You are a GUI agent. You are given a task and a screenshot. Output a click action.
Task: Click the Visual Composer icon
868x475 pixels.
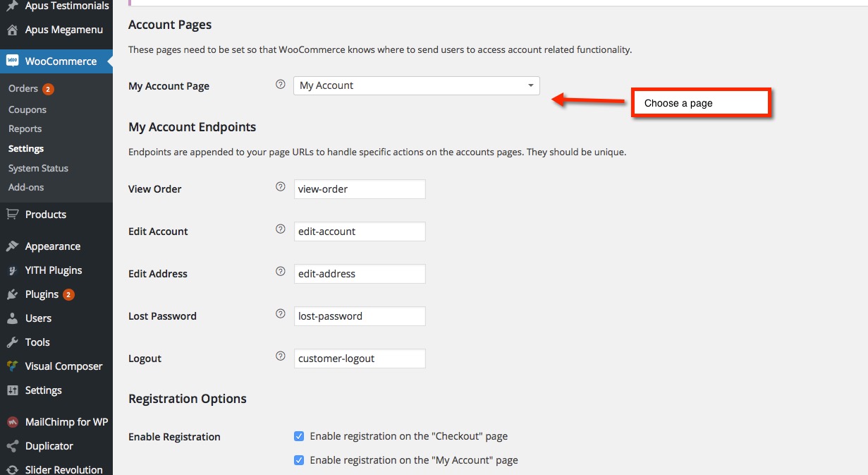click(x=12, y=366)
